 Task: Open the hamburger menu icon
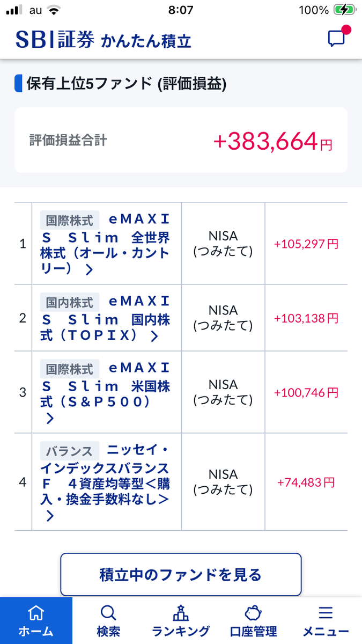pyautogui.click(x=326, y=613)
